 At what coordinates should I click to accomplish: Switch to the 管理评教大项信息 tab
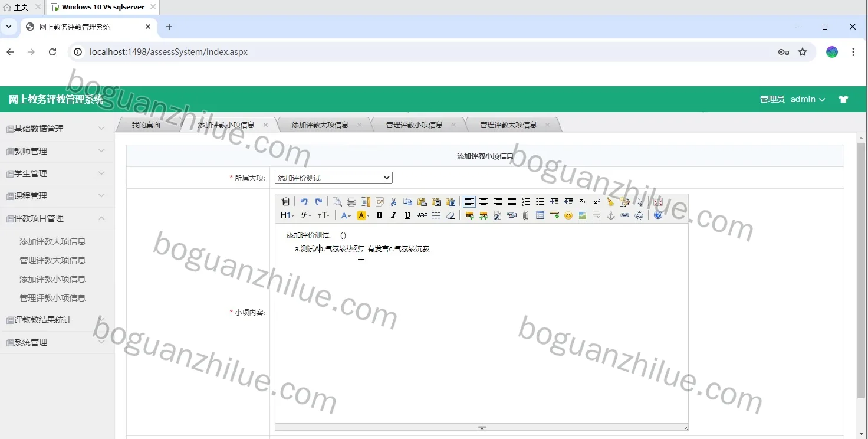click(508, 125)
